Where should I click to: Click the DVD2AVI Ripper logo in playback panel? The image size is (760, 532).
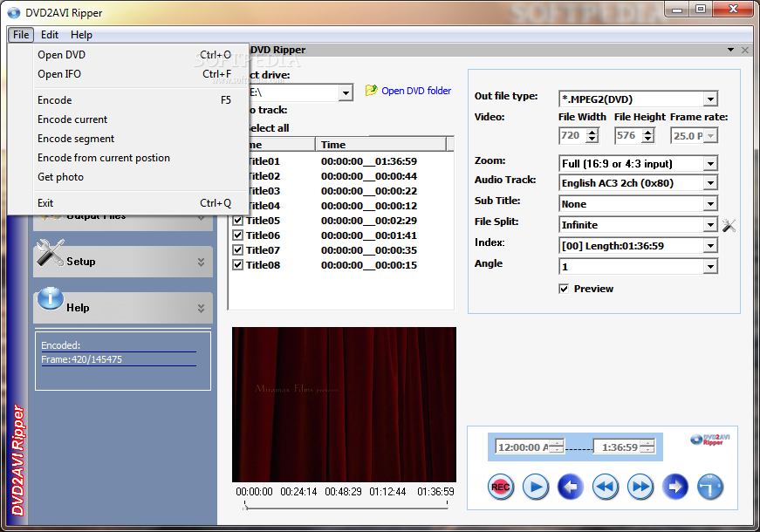(710, 440)
